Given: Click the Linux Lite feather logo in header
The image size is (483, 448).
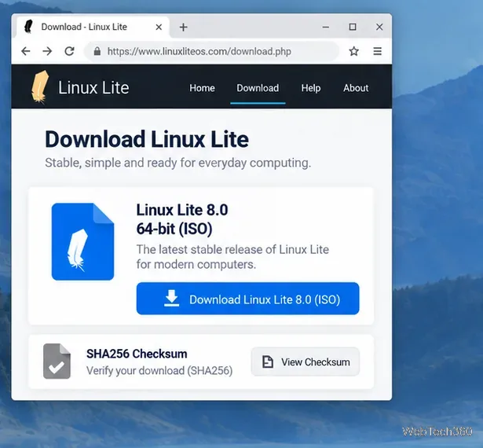Looking at the screenshot, I should click(40, 86).
